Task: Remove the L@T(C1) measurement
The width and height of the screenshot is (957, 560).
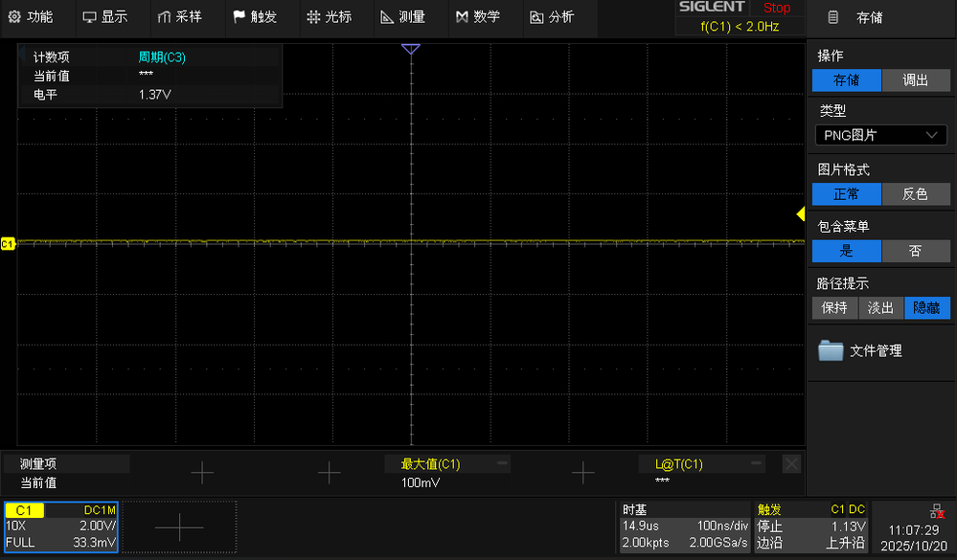Action: pos(756,463)
